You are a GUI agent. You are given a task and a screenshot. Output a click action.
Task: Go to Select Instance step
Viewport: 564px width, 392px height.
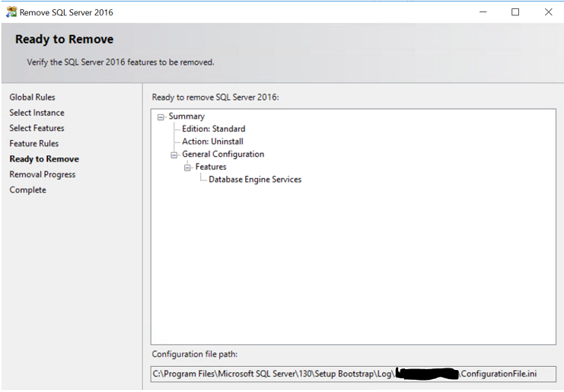(37, 113)
